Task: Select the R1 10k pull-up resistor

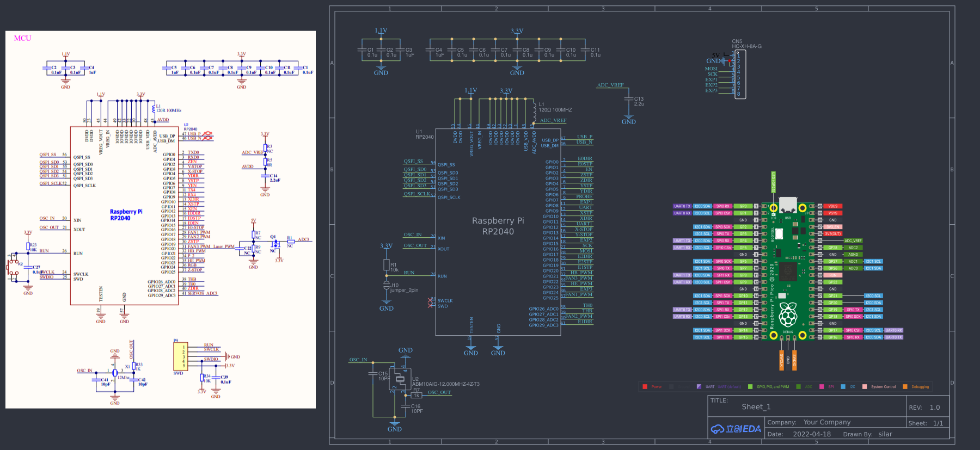Action: click(386, 266)
